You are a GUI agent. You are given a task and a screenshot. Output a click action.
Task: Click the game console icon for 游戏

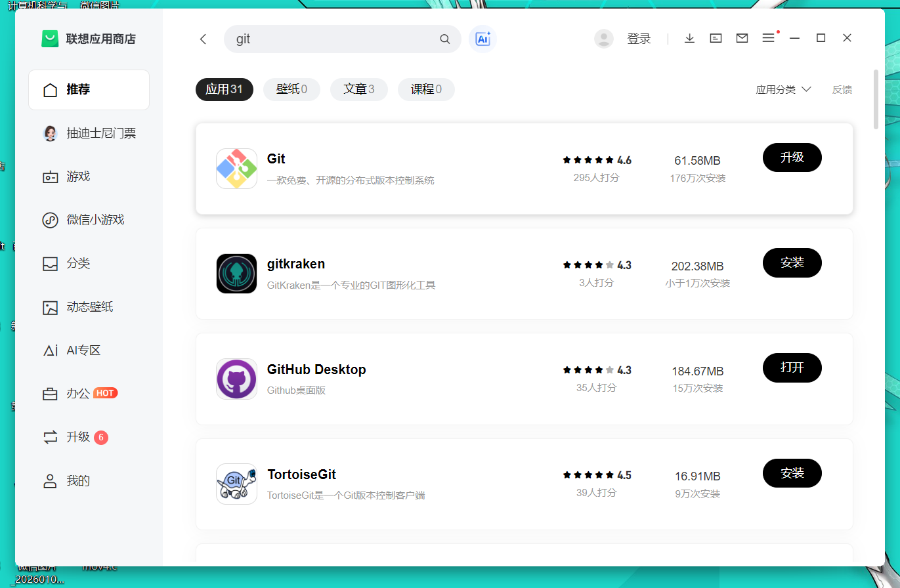tap(50, 177)
